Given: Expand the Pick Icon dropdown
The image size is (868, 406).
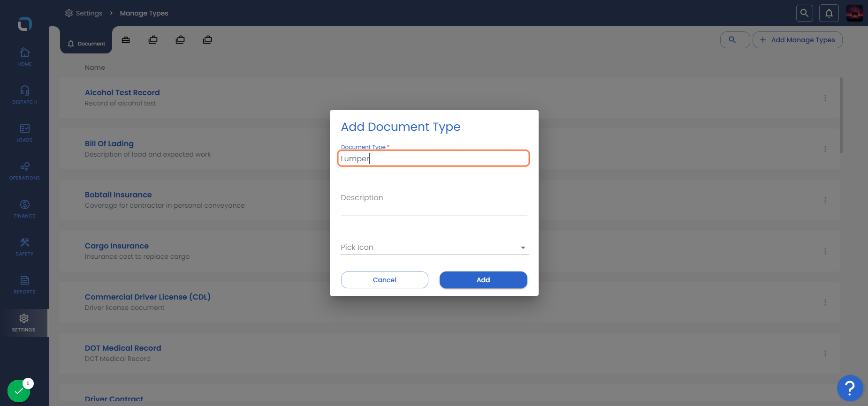Looking at the screenshot, I should tap(434, 248).
